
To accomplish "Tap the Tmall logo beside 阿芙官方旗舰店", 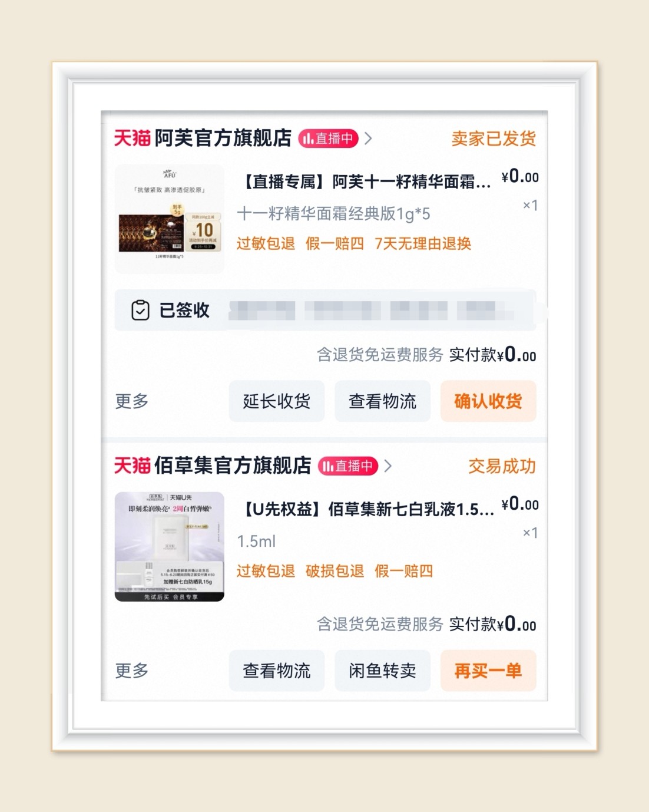I will [x=133, y=138].
